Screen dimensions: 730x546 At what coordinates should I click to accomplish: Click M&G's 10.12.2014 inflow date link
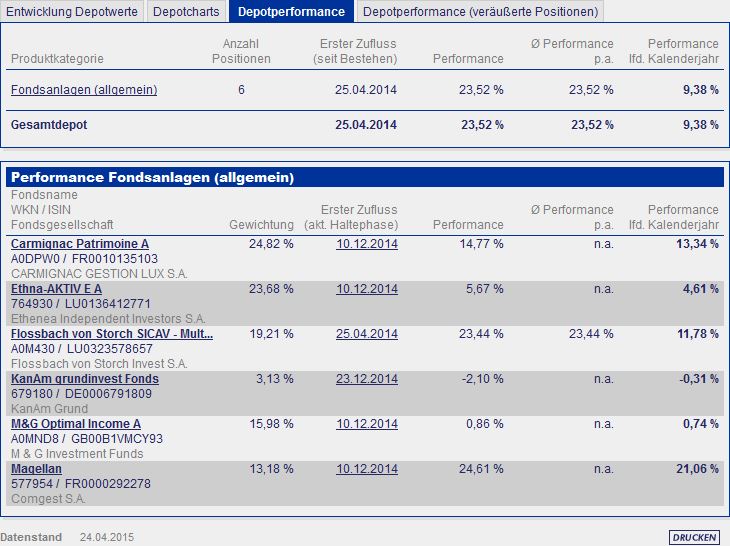coord(367,424)
